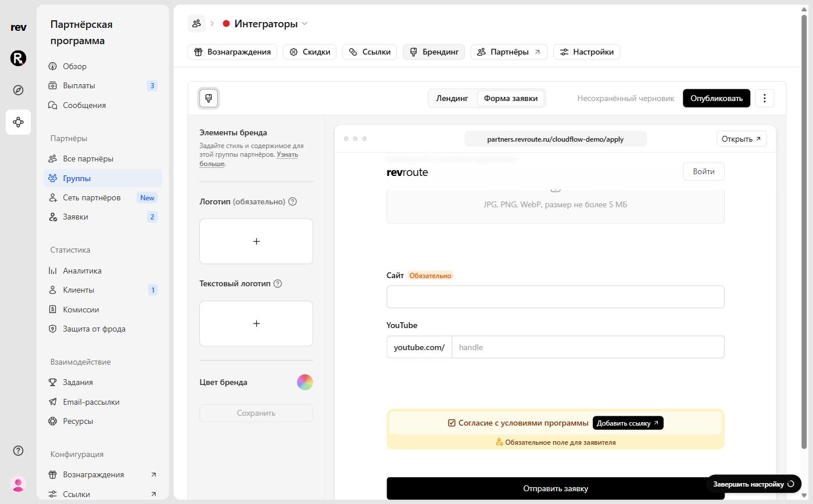Open the Скидки tab
This screenshot has width=813, height=504.
pyautogui.click(x=310, y=52)
